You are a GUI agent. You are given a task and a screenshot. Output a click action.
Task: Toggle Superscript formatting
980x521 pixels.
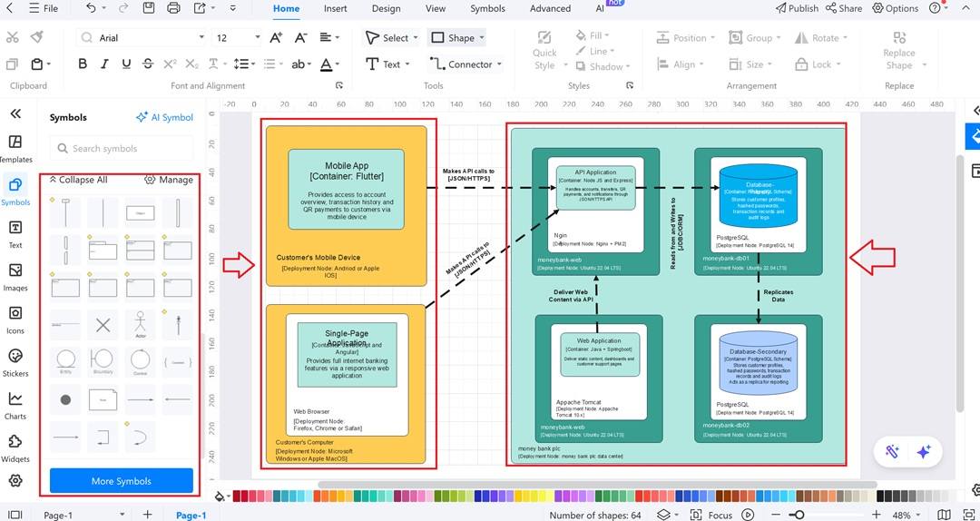click(170, 64)
